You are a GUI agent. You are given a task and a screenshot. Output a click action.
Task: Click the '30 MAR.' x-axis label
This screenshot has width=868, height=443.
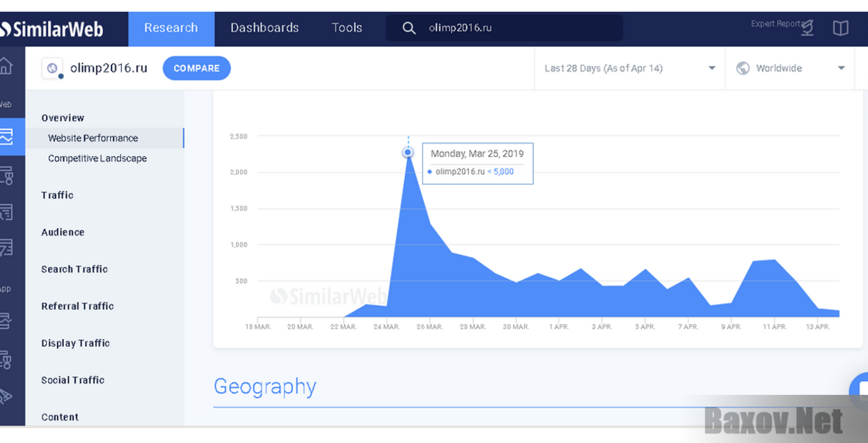[x=516, y=327]
